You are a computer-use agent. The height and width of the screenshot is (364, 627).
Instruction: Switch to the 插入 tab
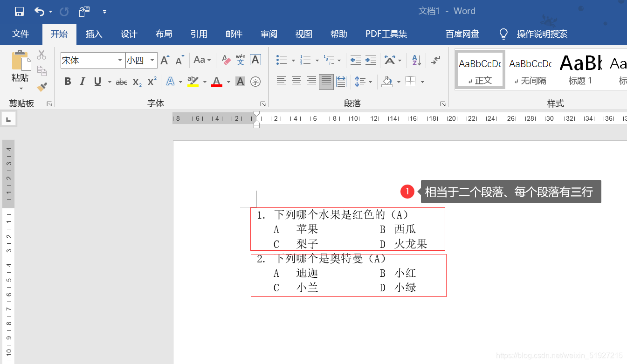pyautogui.click(x=94, y=34)
